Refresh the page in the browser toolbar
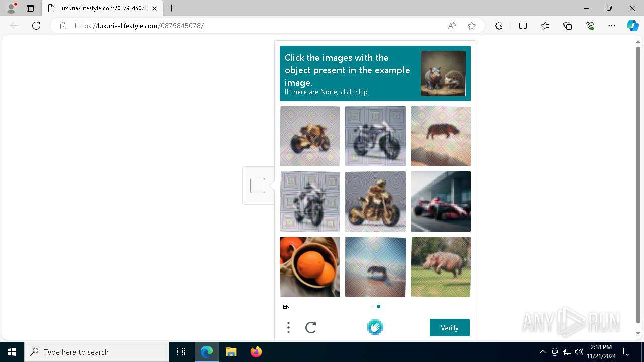Screen dimensions: 644x362 point(36,26)
